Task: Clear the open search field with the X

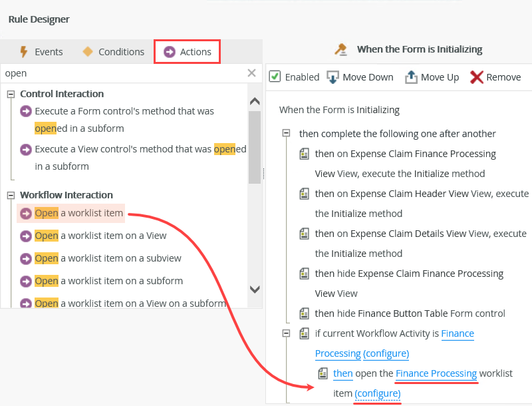Action: (251, 73)
